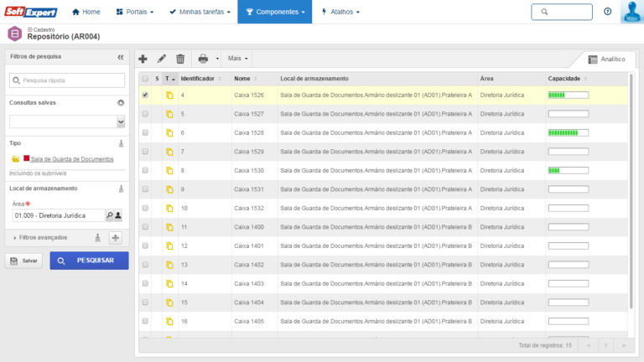Open the Consultas salvas dropdown
This screenshot has width=644, height=362.
tap(67, 122)
